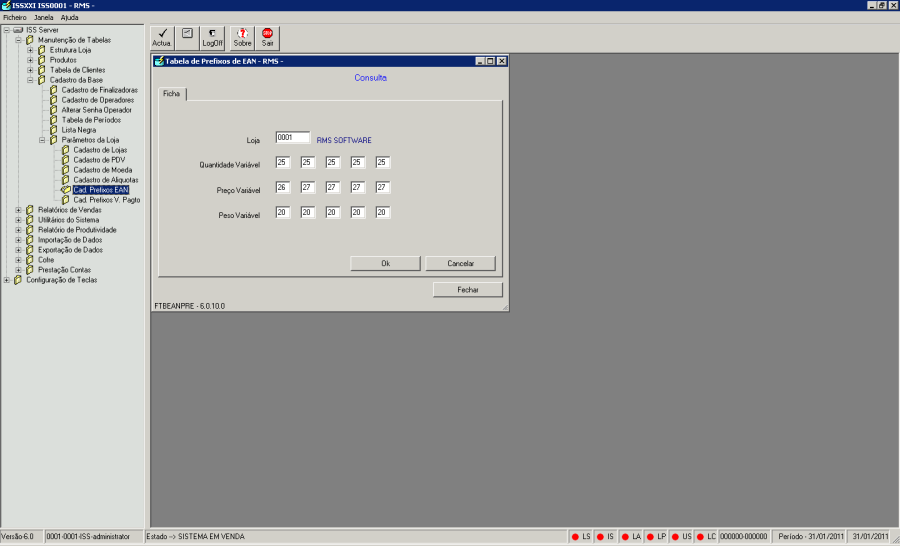
Task: Click the LC red status indicator
Action: point(700,537)
